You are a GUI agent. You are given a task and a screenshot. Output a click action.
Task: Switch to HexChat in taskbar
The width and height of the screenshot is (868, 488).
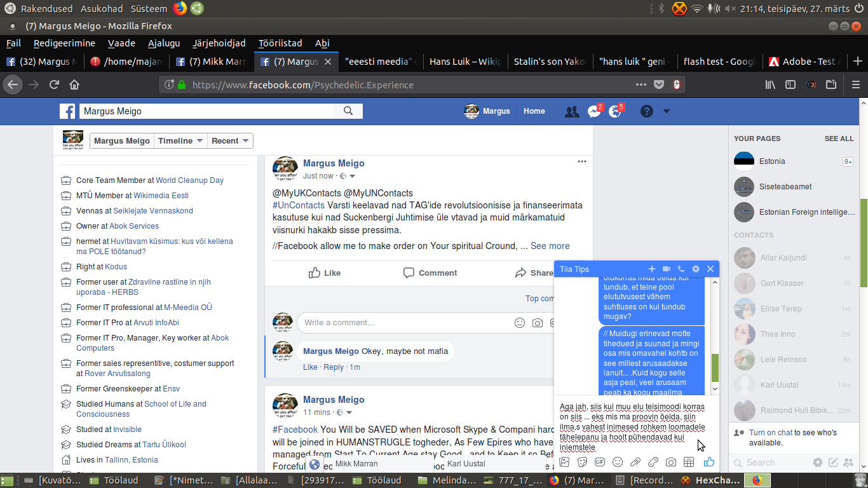708,480
